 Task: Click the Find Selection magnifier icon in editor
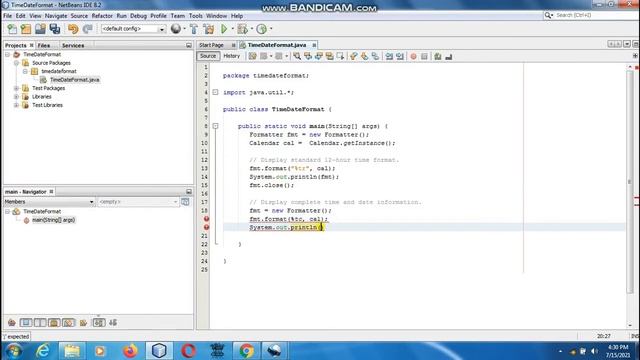click(297, 56)
